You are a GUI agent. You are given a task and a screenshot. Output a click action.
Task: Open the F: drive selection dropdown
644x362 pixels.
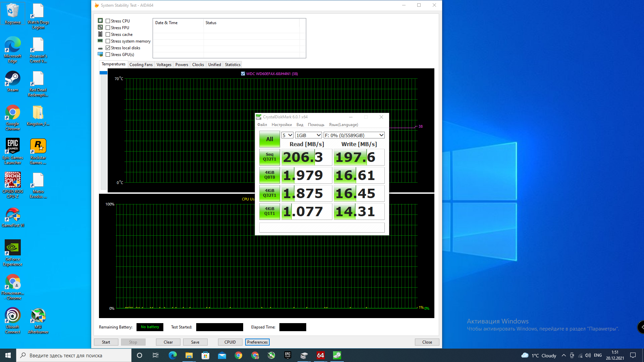point(354,135)
